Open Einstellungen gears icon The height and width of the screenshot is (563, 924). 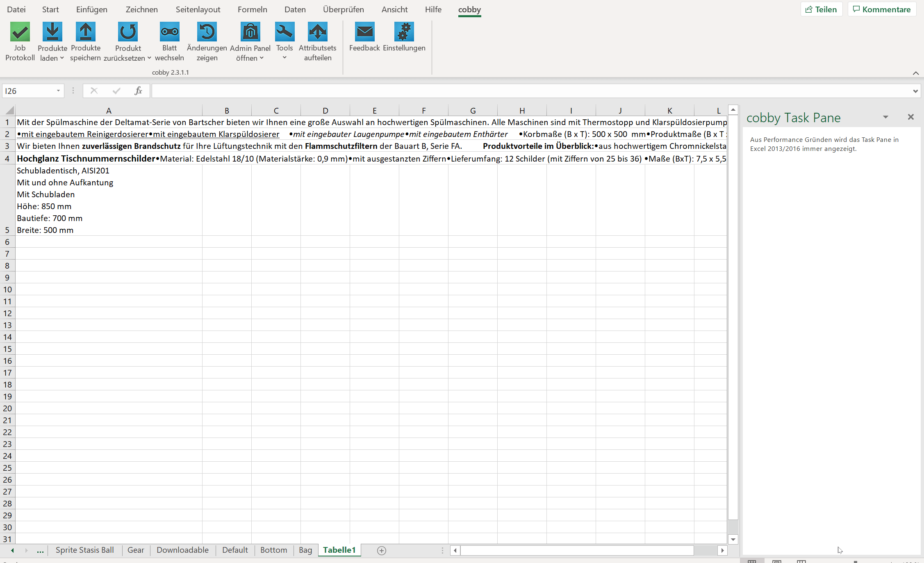404,32
